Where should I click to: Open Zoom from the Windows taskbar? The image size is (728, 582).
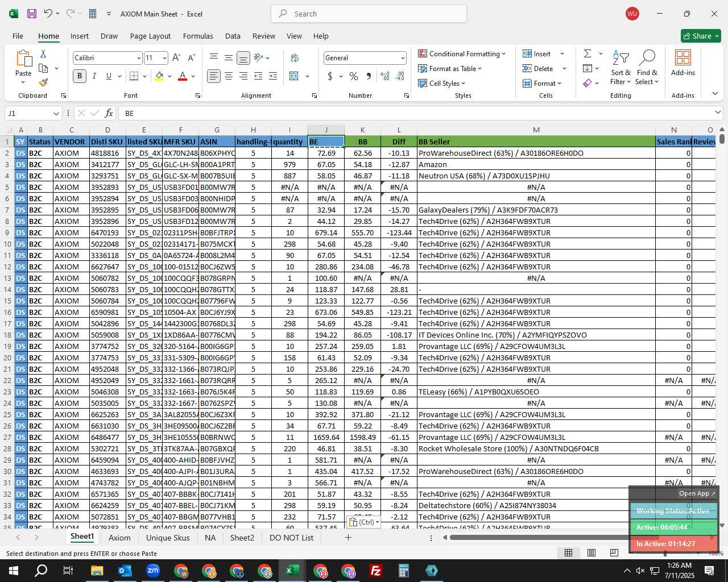[x=153, y=570]
